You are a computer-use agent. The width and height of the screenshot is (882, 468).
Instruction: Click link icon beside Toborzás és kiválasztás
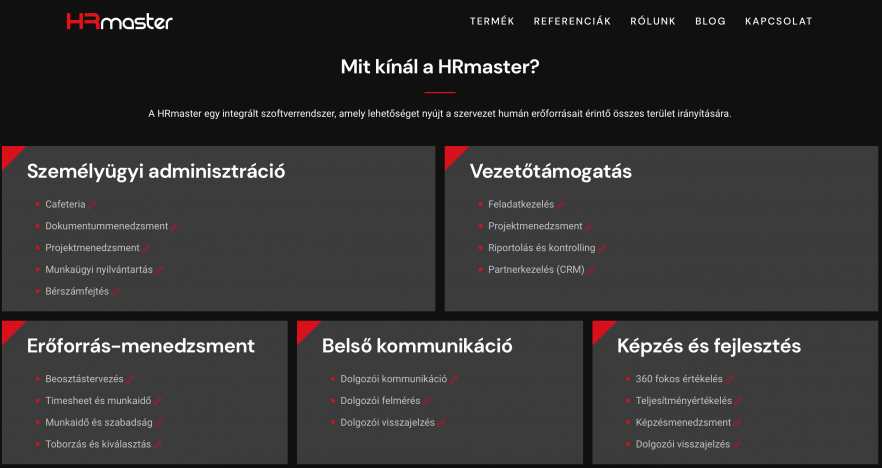(158, 445)
